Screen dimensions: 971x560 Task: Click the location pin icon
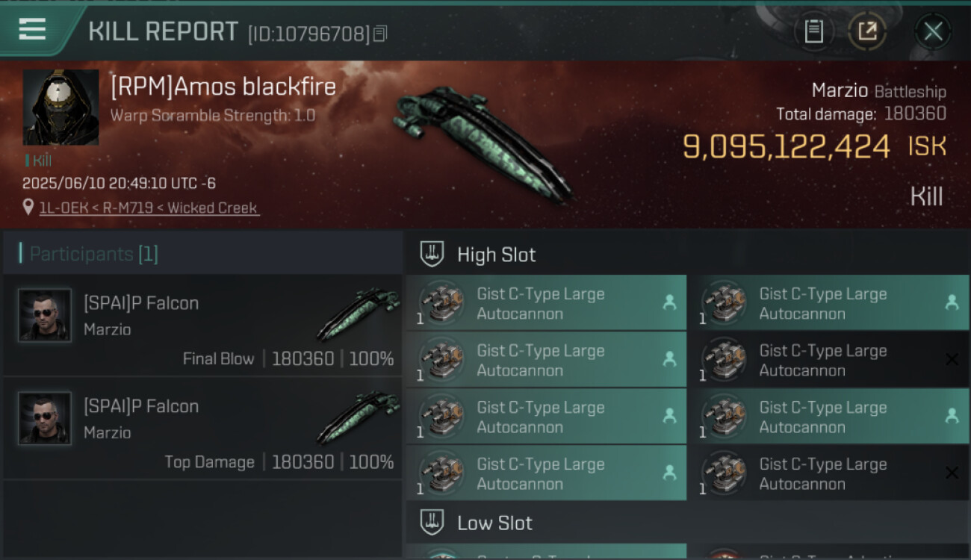click(x=28, y=208)
